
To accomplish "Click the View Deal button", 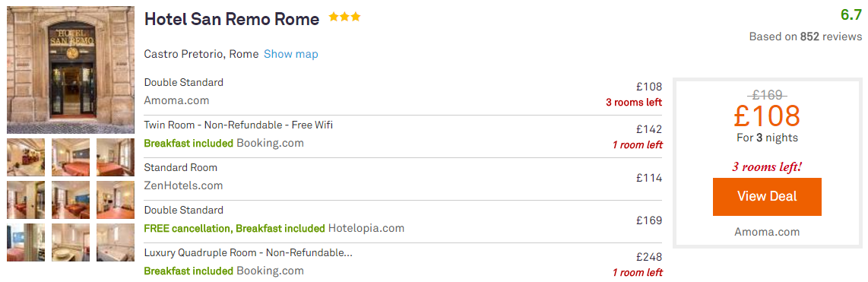I will coord(767,197).
